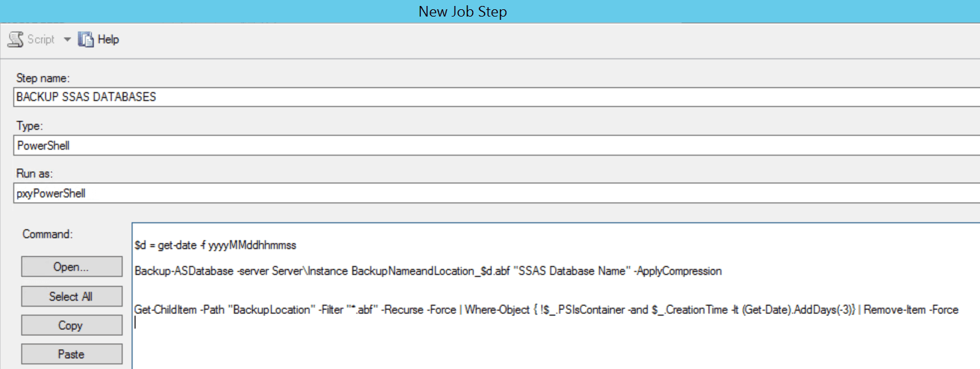
Task: Click the Step name label
Action: click(x=43, y=78)
